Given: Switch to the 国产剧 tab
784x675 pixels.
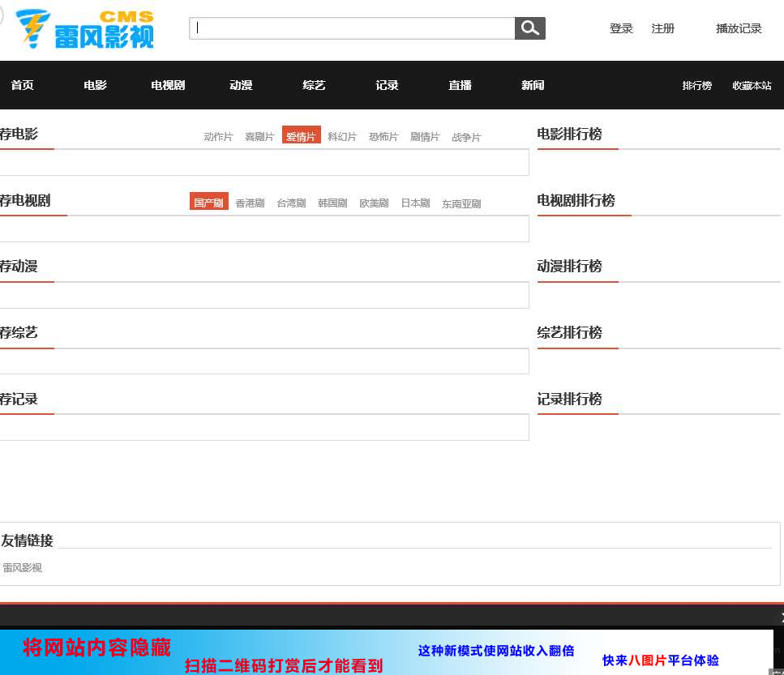Looking at the screenshot, I should [208, 202].
